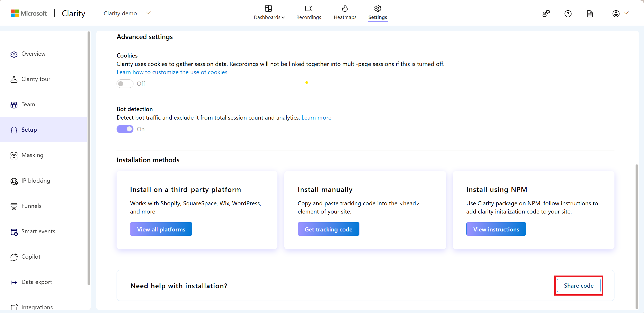Open the Recordings section
Image resolution: width=644 pixels, height=313 pixels.
[308, 12]
